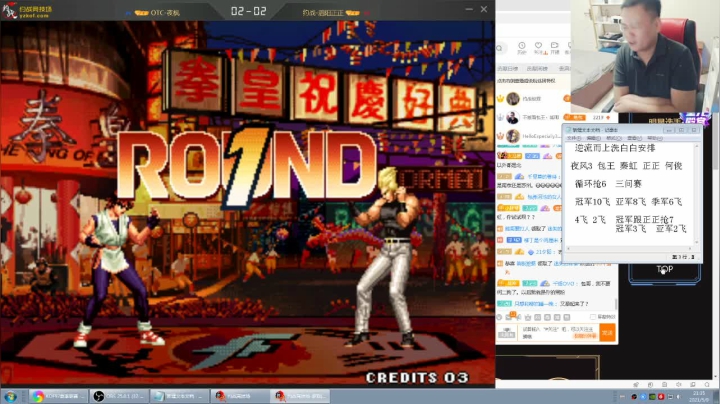
Task: Click Notepad scroll-down arrow
Action: point(698,243)
